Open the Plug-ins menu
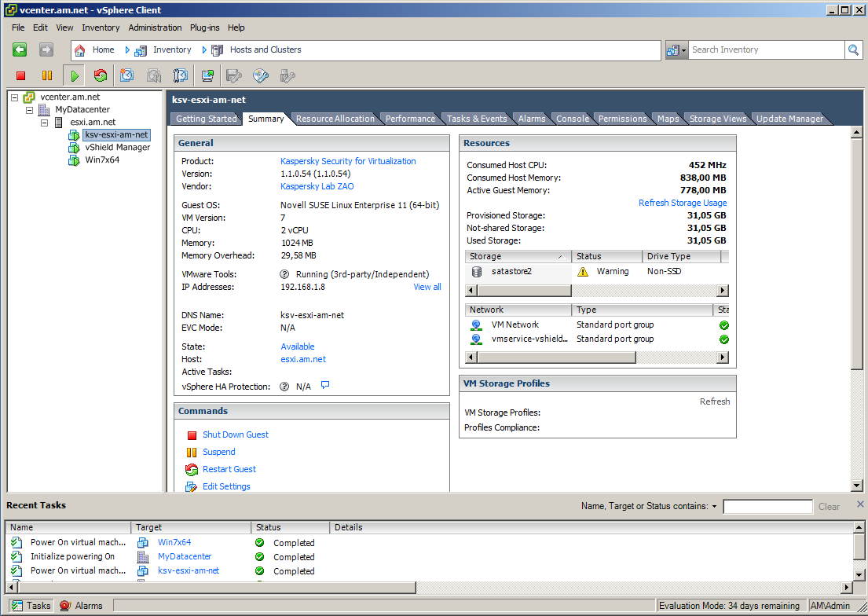Viewport: 868px width, 616px height. [204, 27]
